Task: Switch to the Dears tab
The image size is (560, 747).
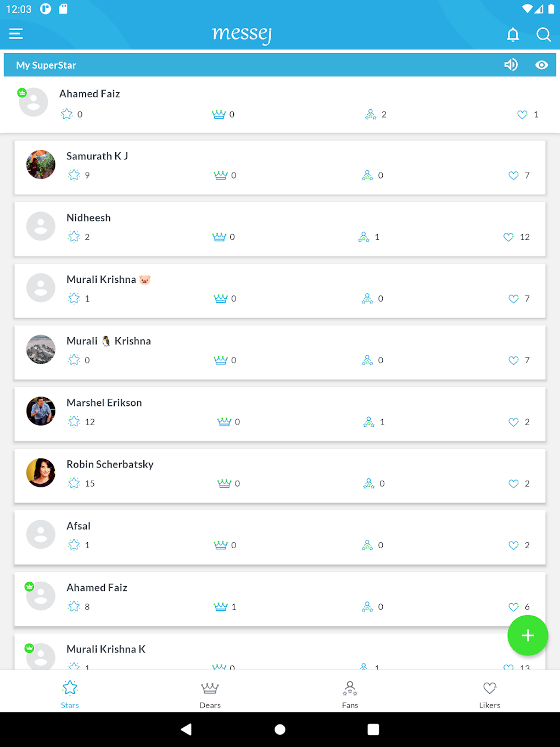Action: coord(210,694)
